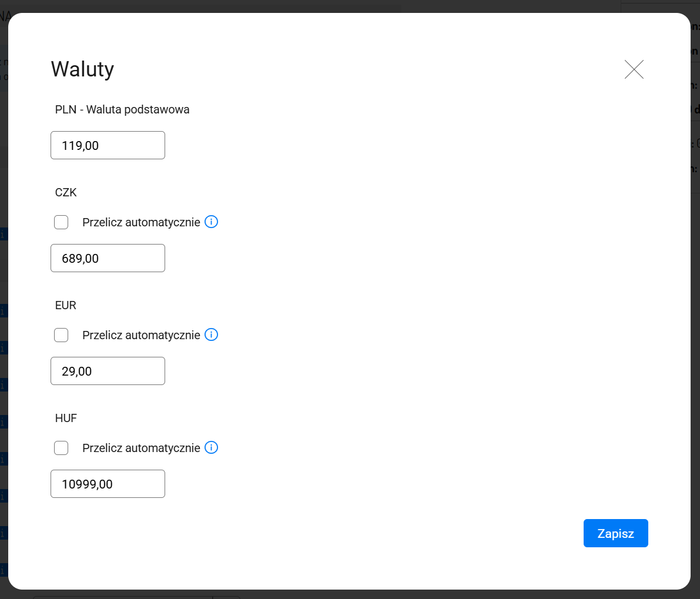Image resolution: width=700 pixels, height=599 pixels.
Task: Focus the PLN base price field 119,00
Action: click(x=108, y=145)
